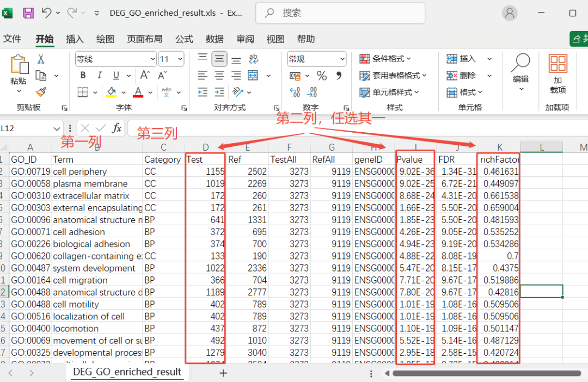Screen dimensions: 588x382
Task: Open the 常规 number format dropdown
Action: 341,59
